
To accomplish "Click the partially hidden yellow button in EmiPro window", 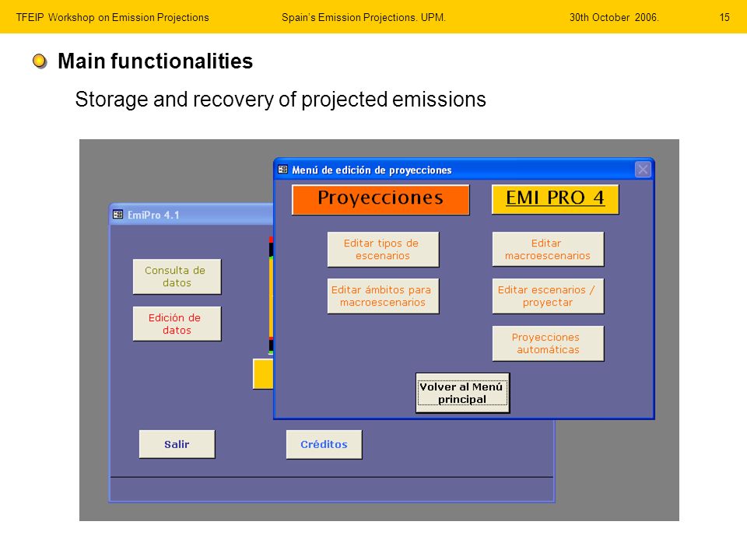I will (263, 374).
